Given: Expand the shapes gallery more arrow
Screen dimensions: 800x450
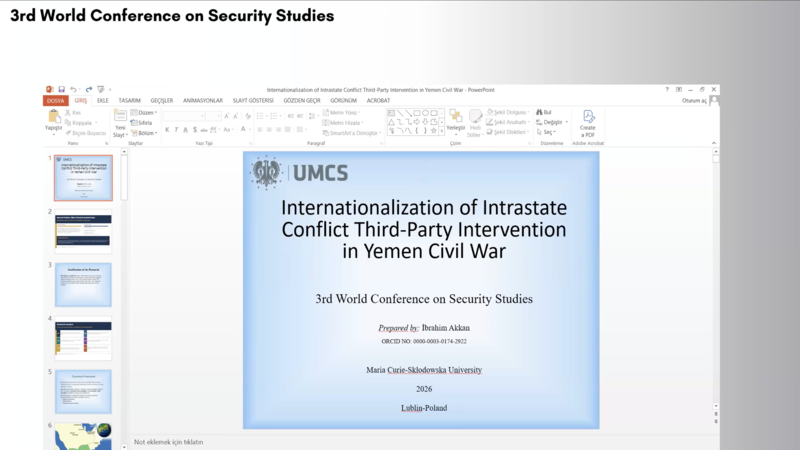Looking at the screenshot, I should coord(442,131).
